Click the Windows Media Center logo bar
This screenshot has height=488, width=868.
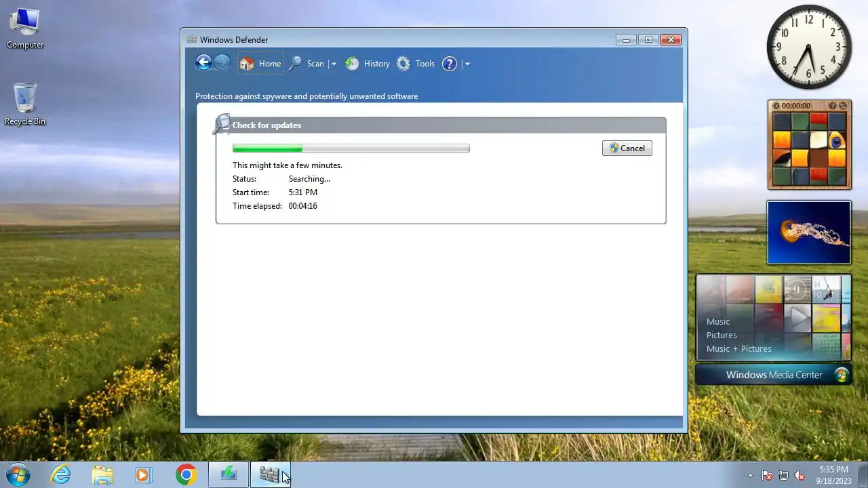click(x=774, y=375)
